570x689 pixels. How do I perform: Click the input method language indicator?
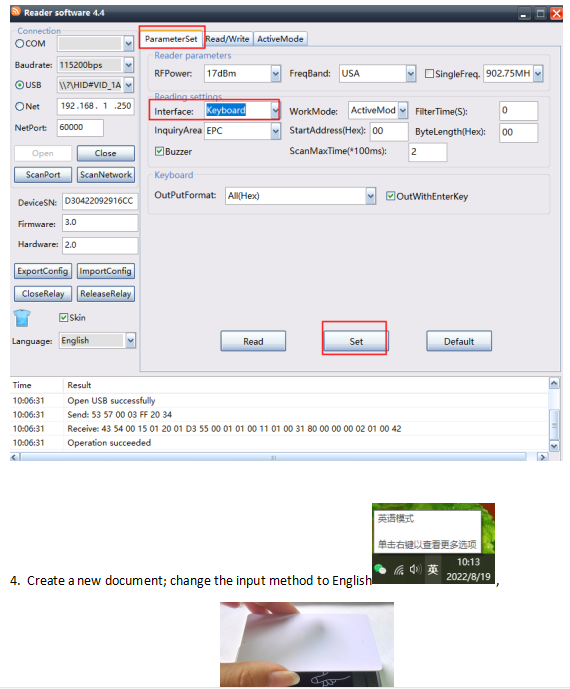click(433, 569)
